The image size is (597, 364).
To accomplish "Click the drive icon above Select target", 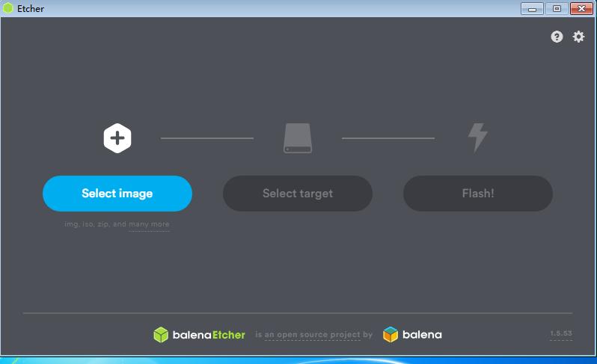I will point(298,138).
